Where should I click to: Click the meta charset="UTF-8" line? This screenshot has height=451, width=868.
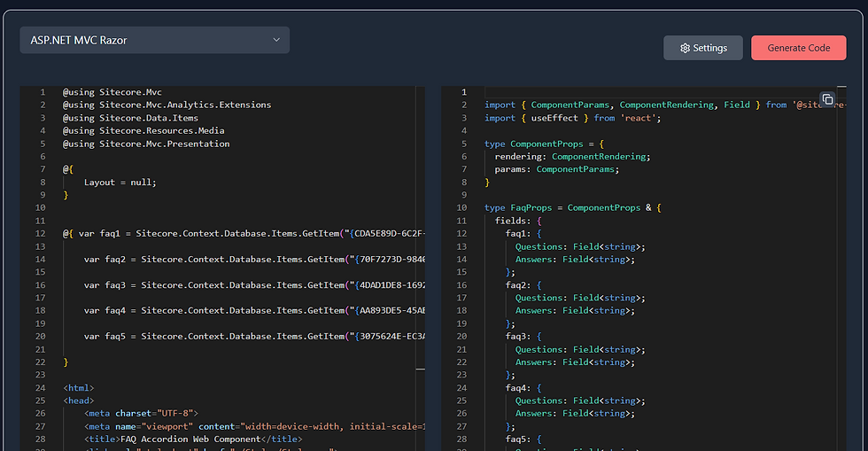pyautogui.click(x=141, y=413)
